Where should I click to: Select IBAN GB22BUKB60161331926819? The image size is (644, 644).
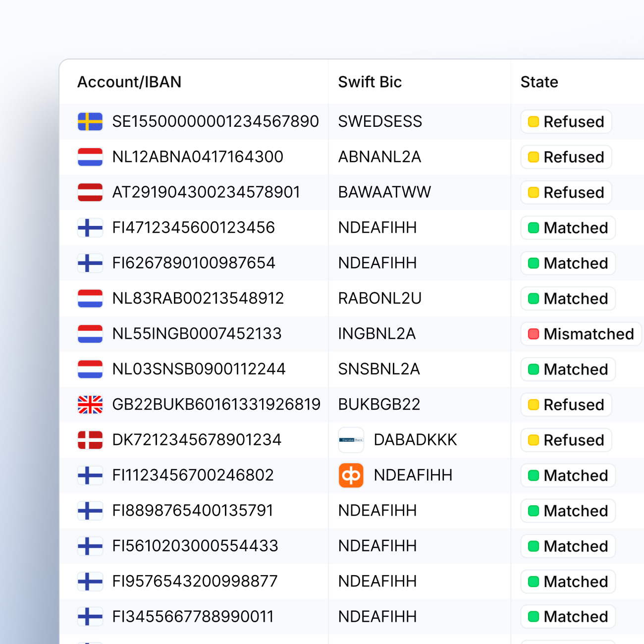tap(216, 405)
